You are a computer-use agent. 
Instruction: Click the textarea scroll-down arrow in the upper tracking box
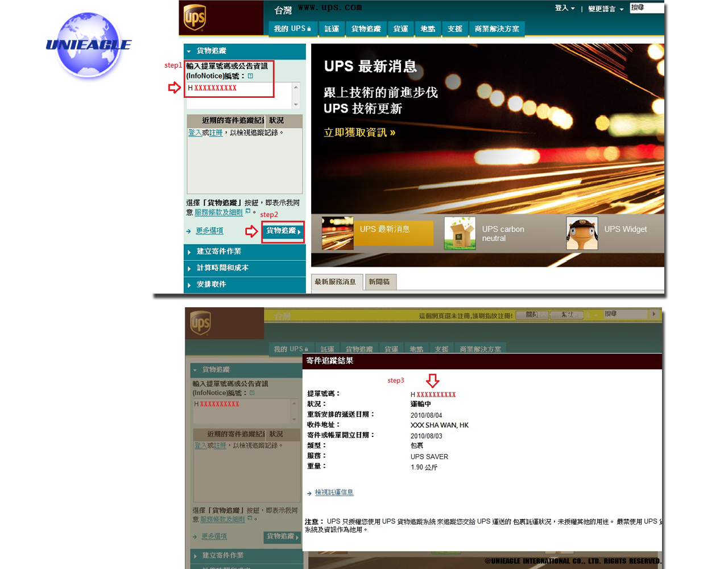(x=296, y=105)
